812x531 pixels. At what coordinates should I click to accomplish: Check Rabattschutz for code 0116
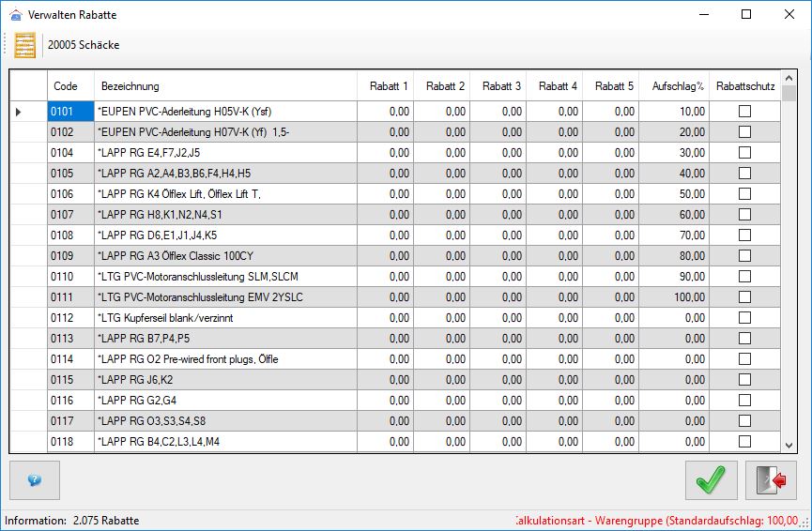[744, 401]
